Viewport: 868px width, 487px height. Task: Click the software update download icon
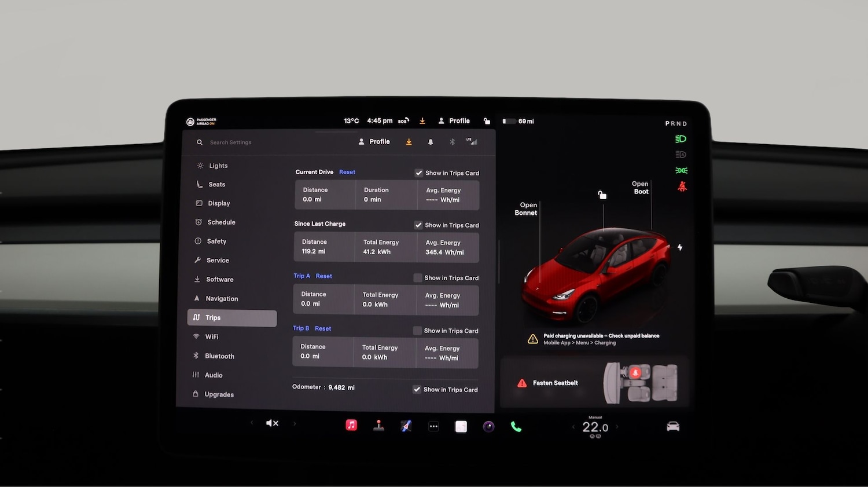[409, 141]
